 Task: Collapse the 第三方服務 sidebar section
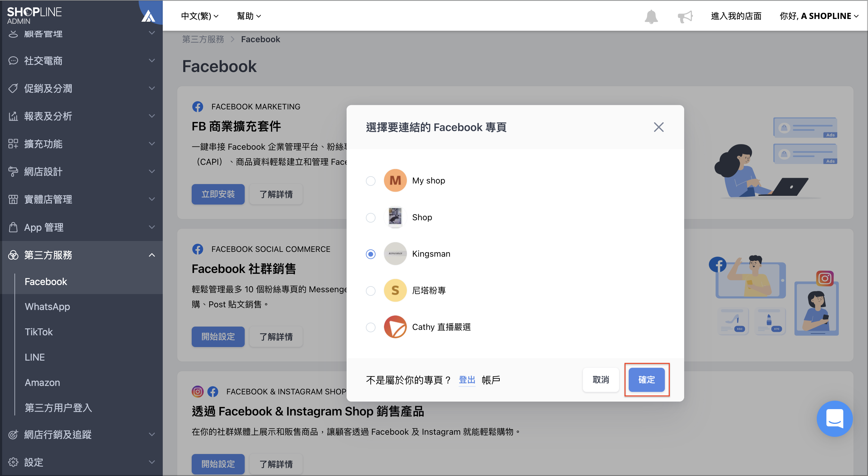click(82, 255)
